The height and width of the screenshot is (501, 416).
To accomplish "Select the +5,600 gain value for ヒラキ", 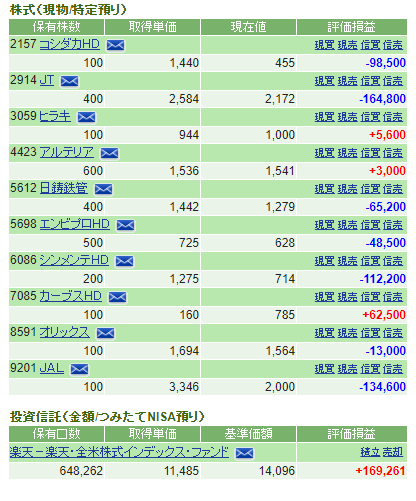I will pos(387,135).
